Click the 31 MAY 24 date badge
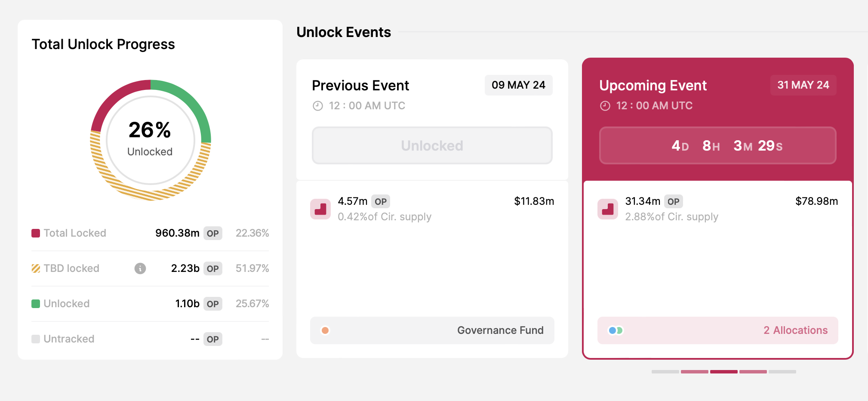Viewport: 868px width, 401px height. (803, 85)
